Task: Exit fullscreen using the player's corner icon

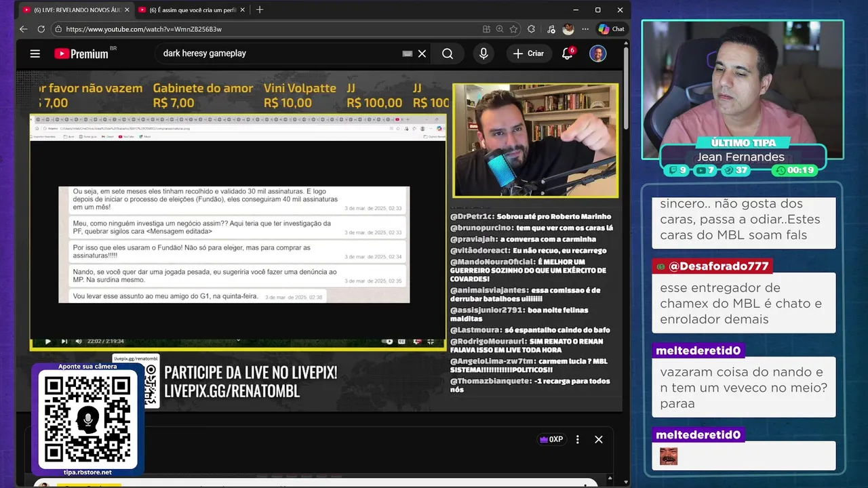Action: (x=431, y=341)
